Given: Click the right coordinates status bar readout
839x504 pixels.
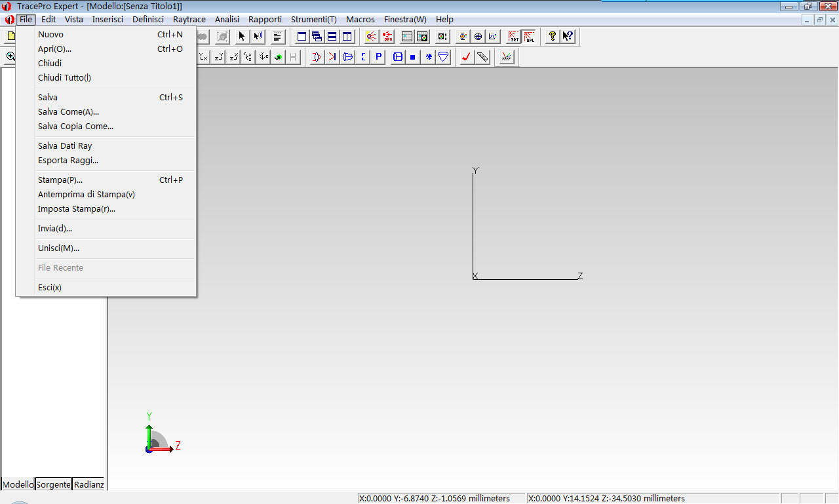Looking at the screenshot, I should (x=653, y=498).
